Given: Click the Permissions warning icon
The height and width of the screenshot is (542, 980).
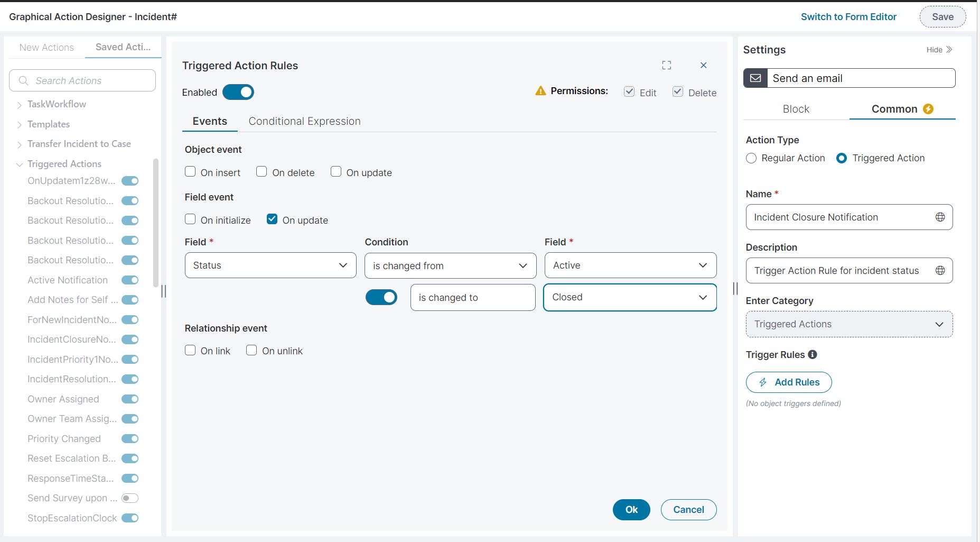Looking at the screenshot, I should [x=539, y=90].
